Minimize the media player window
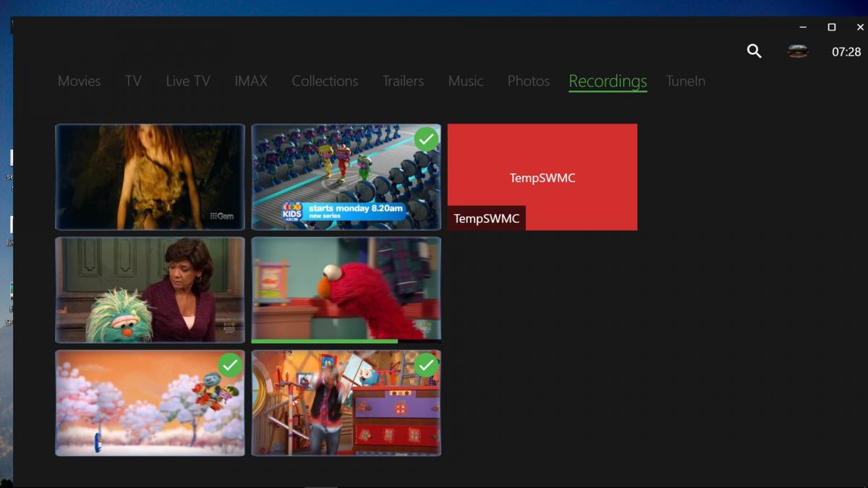Screen dimensions: 868x488 pos(804,27)
